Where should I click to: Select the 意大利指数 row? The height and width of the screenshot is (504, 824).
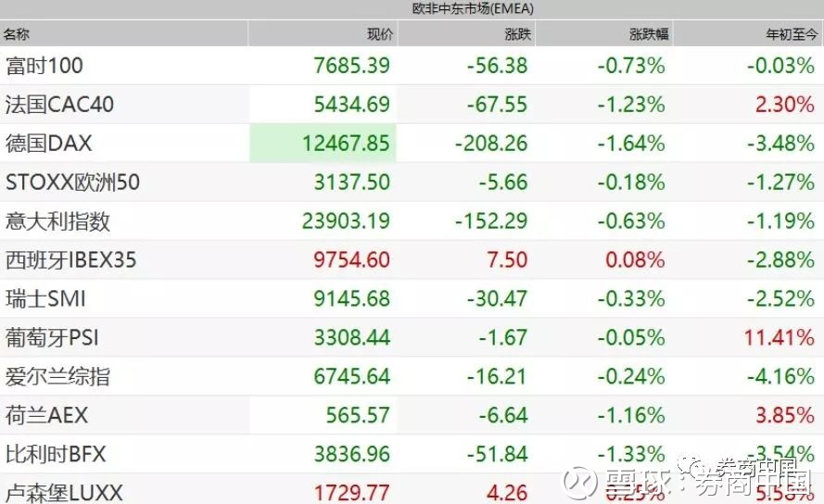[x=57, y=221]
